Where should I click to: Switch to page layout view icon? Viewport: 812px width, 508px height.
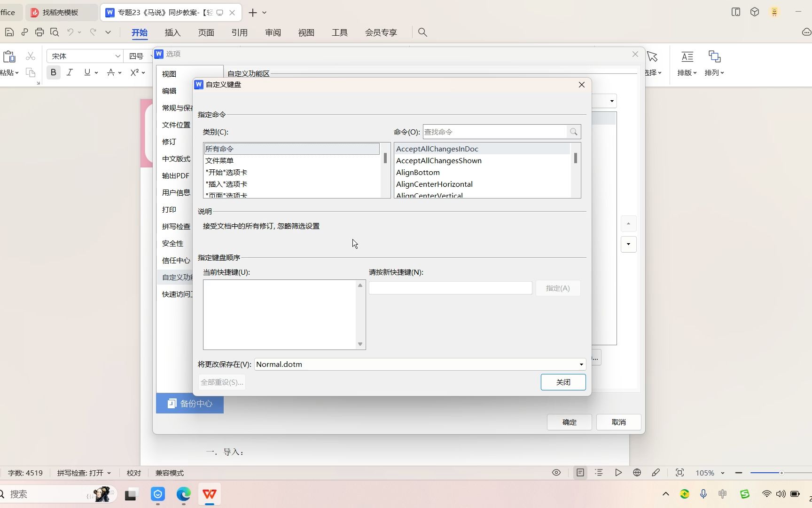coord(580,473)
